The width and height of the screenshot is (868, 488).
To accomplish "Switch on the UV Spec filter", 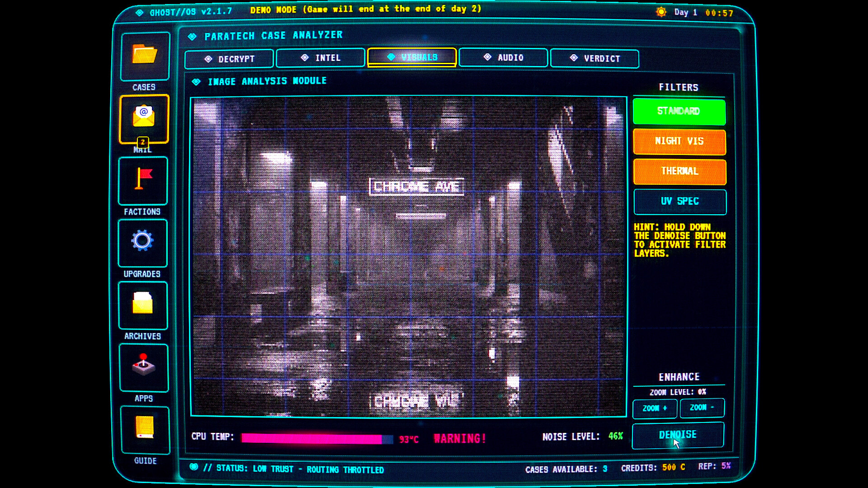I will 679,202.
